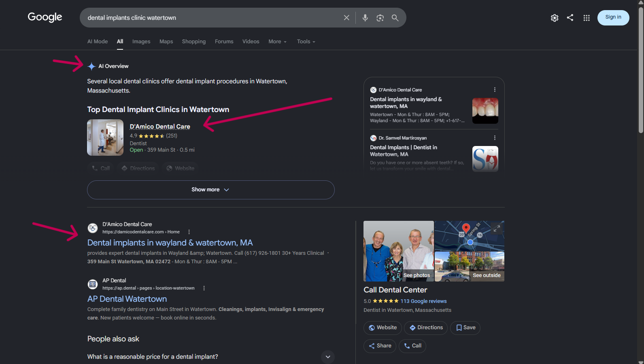Image resolution: width=644 pixels, height=364 pixels.
Task: Open Dental Implants Dentist in Watertown source card
Action: click(x=434, y=154)
